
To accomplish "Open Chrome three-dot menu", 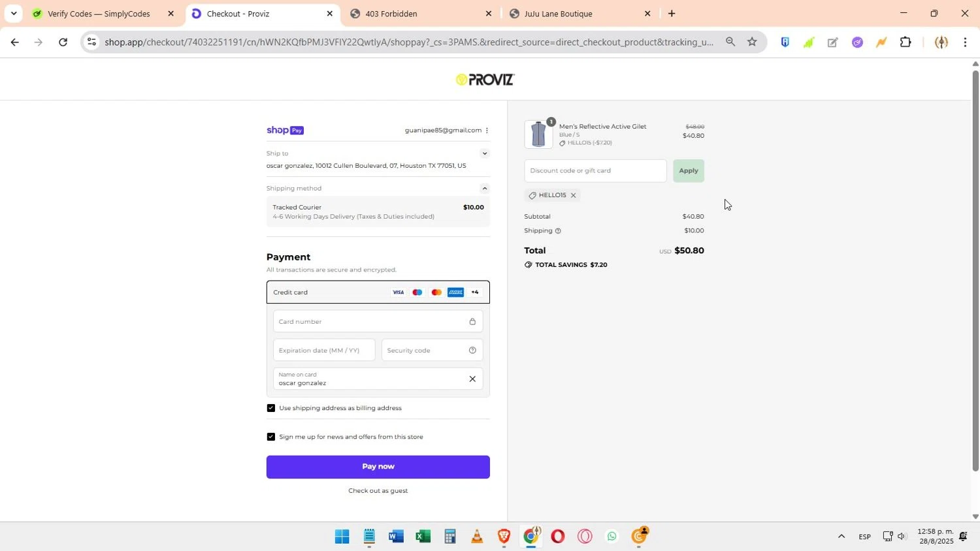I will 965,42.
